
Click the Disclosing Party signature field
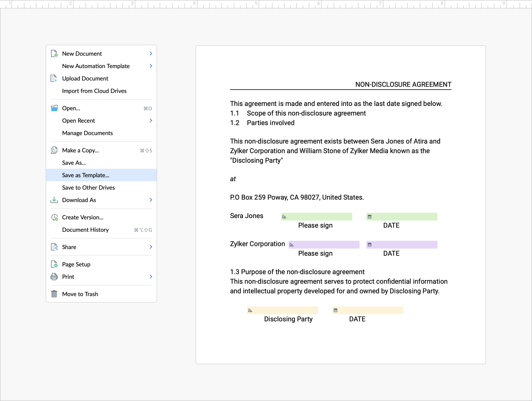click(282, 310)
